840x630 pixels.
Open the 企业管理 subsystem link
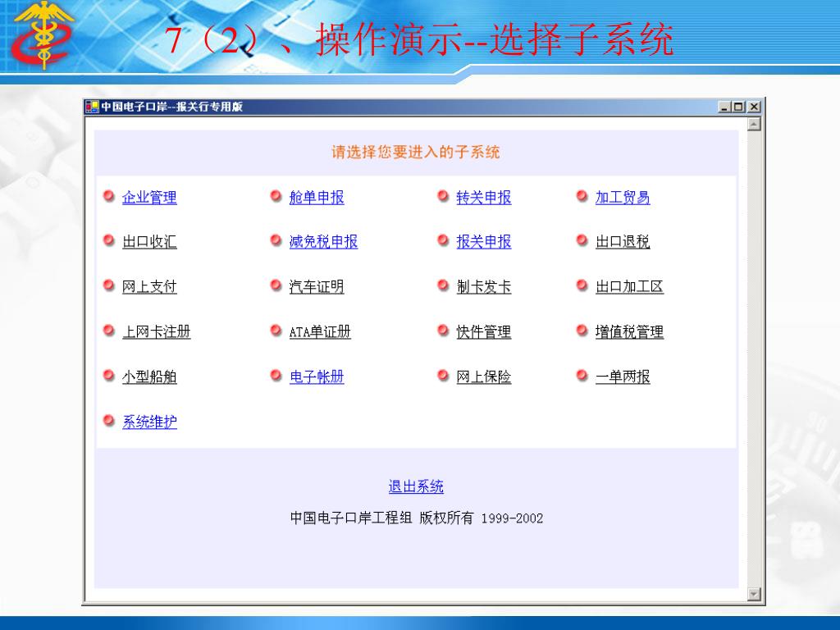pos(149,197)
